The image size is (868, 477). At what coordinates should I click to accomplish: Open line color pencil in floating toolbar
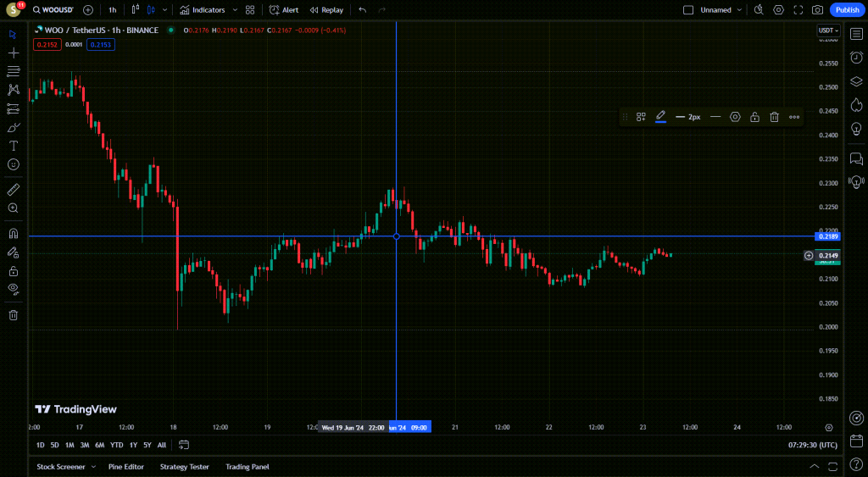660,116
